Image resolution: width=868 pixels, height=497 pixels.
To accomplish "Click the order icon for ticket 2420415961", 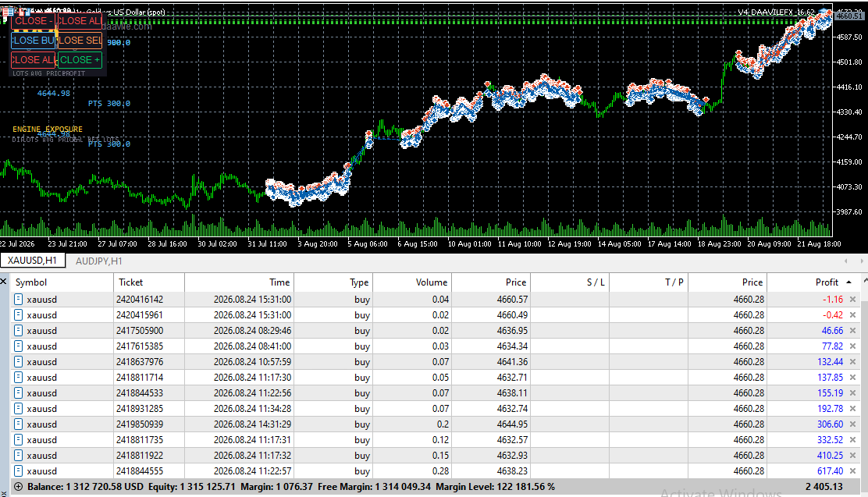I will [x=18, y=315].
